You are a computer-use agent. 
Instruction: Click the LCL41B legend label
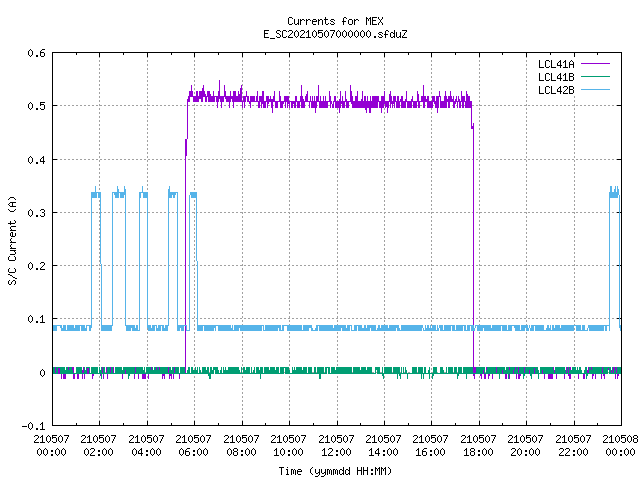click(x=556, y=77)
